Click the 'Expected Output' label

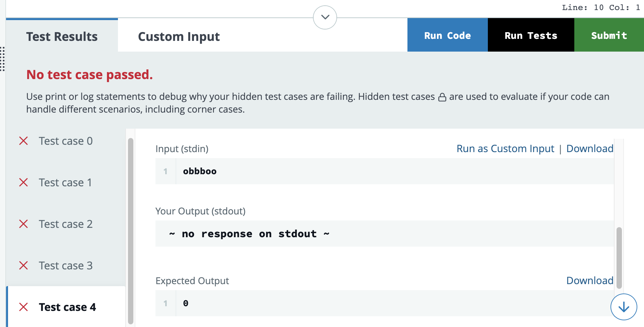pyautogui.click(x=192, y=281)
